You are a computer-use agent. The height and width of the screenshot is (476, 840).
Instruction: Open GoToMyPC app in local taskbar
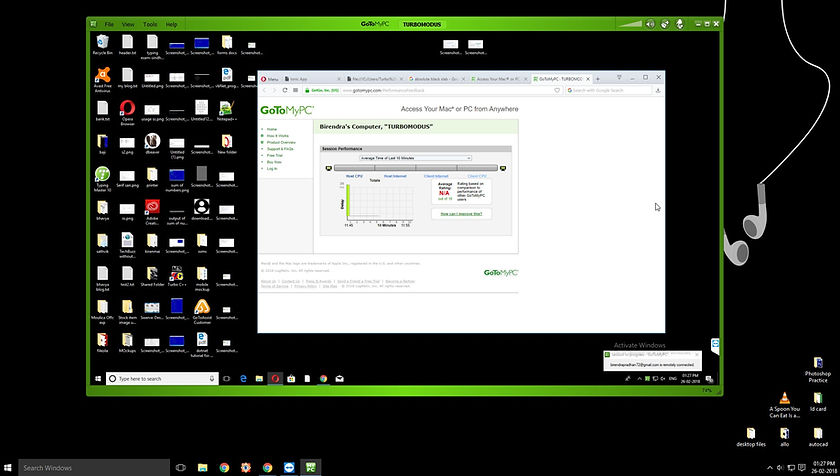coord(310,467)
